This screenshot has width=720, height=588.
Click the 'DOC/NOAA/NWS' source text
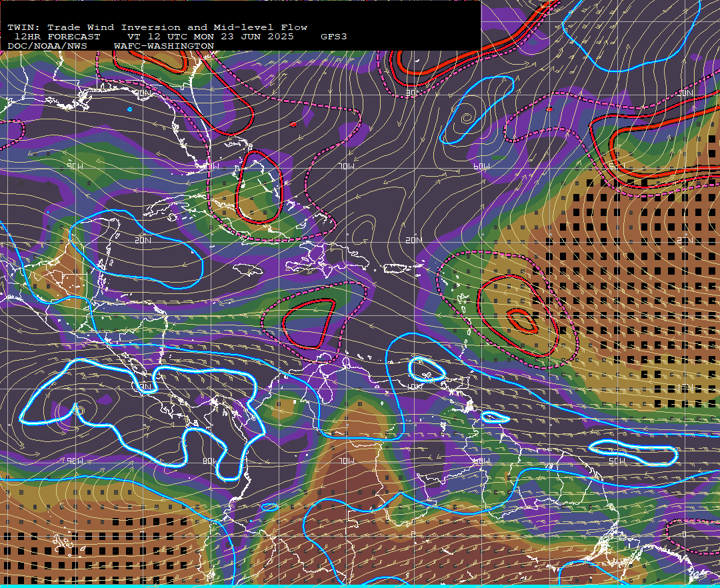tap(47, 47)
